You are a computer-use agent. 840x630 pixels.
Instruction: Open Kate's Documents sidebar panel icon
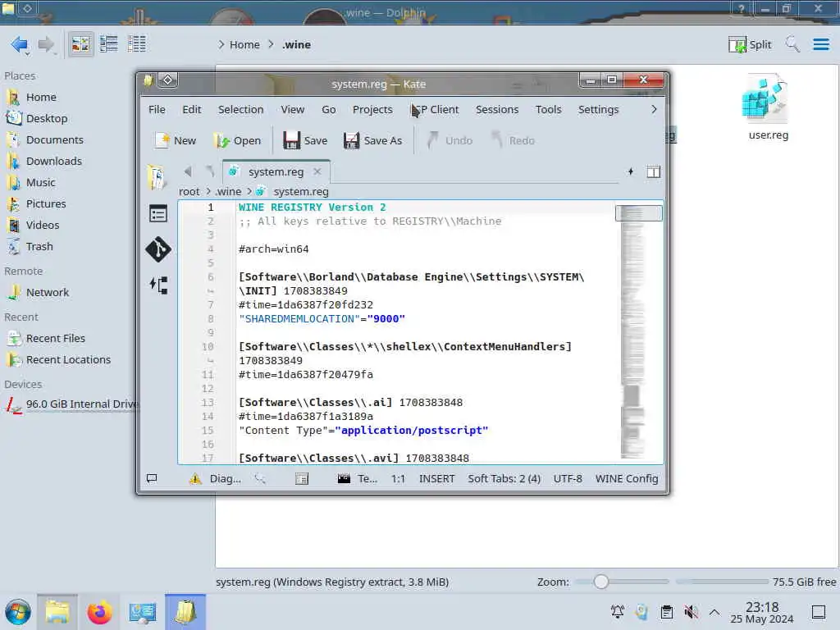(157, 177)
